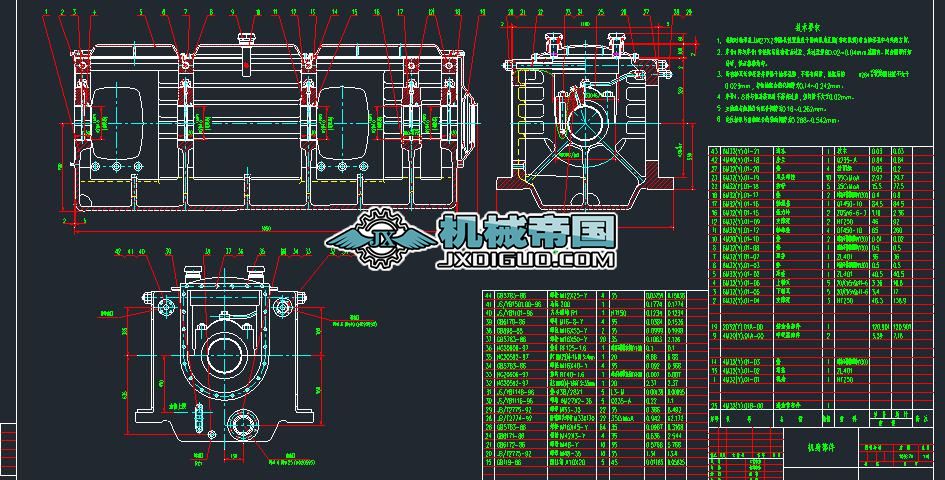Click balloon number 16 above the front view
945x480 pixels.
pyautogui.click(x=377, y=11)
